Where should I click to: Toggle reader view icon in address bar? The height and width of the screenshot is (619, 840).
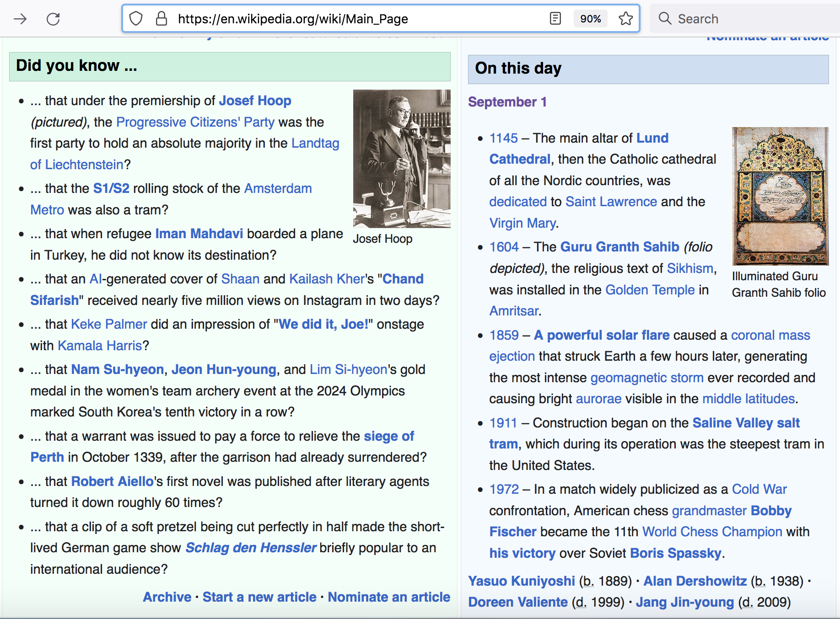click(x=555, y=19)
